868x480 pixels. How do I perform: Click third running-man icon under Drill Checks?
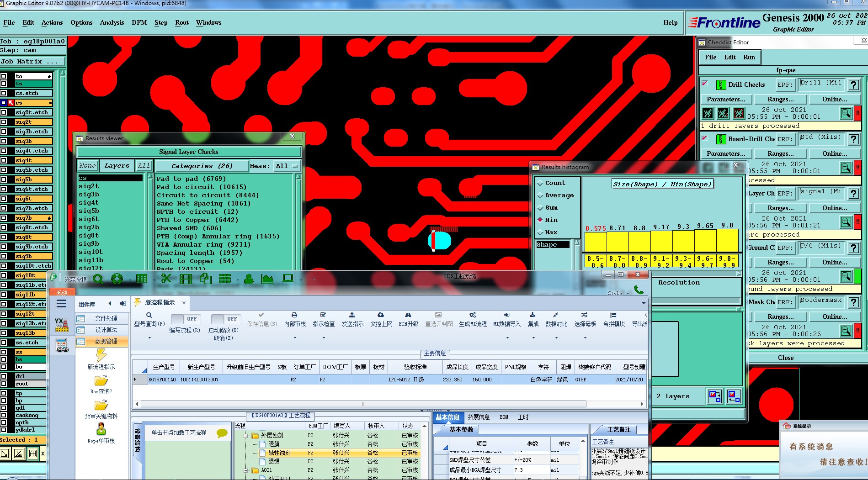[x=739, y=113]
